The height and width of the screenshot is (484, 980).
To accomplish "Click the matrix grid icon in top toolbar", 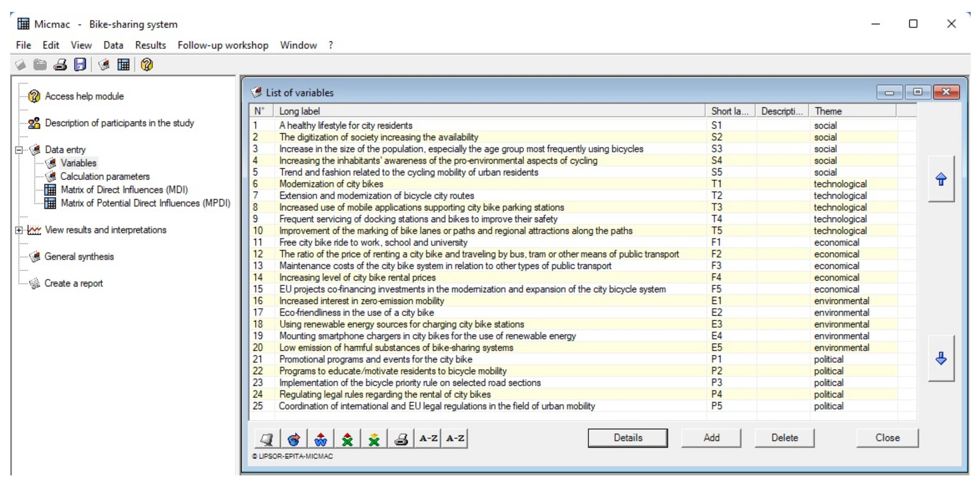I will point(123,65).
